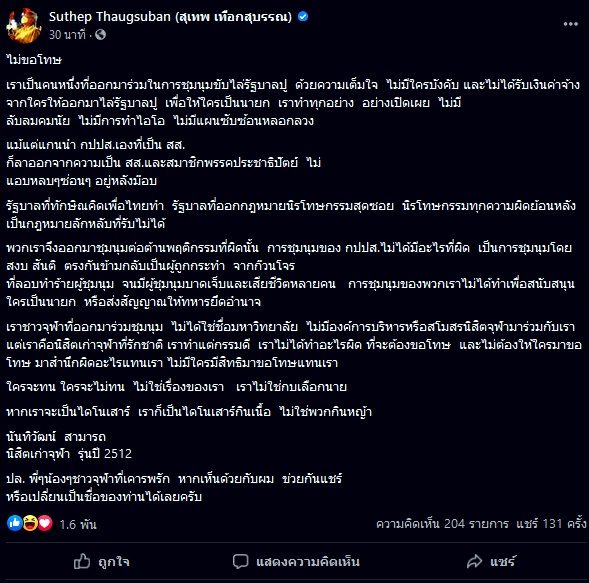The width and height of the screenshot is (589, 583).
Task: Click the globe public-audience icon
Action: (x=100, y=35)
